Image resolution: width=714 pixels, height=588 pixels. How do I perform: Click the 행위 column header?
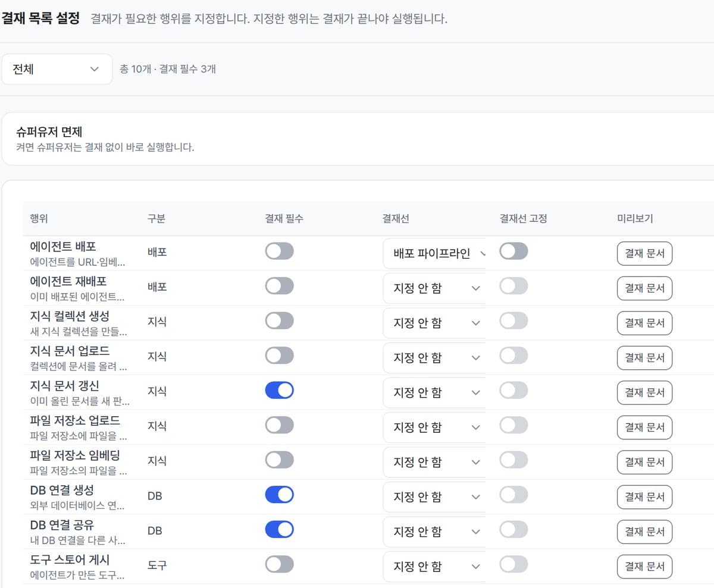39,219
